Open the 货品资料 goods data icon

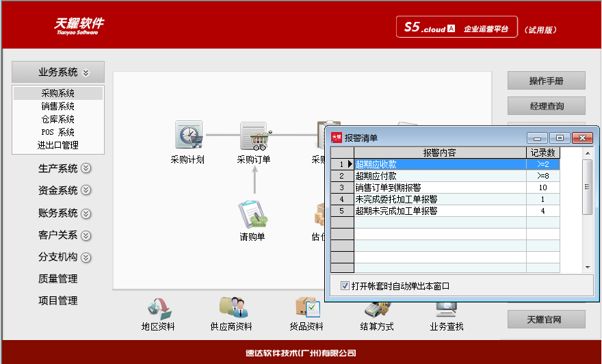[308, 307]
